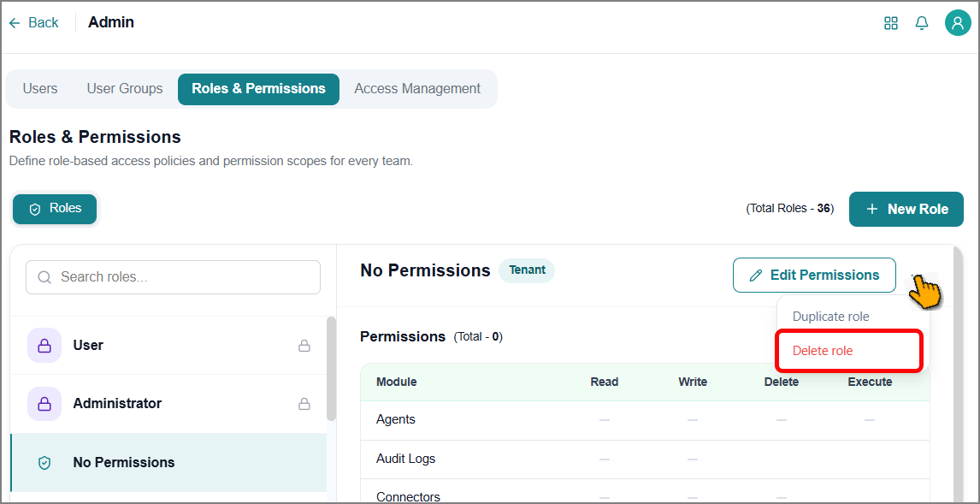The height and width of the screenshot is (504, 980).
Task: Switch to the User Groups tab
Action: tap(125, 89)
